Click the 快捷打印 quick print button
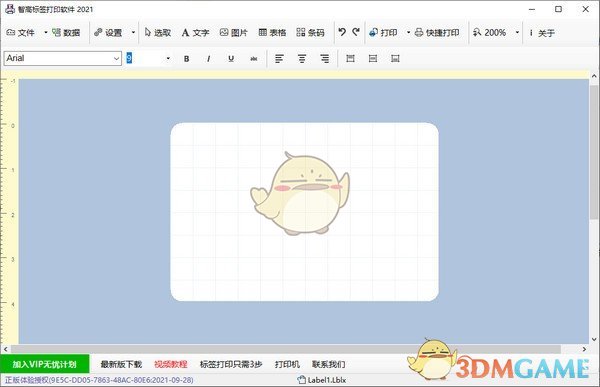Screen dimensions: 600x387 tap(437, 33)
